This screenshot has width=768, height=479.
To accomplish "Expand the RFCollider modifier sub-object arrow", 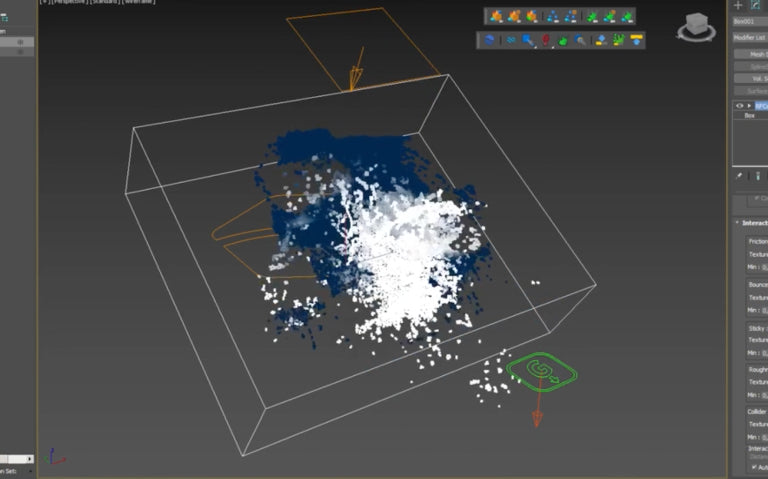I will tap(749, 106).
